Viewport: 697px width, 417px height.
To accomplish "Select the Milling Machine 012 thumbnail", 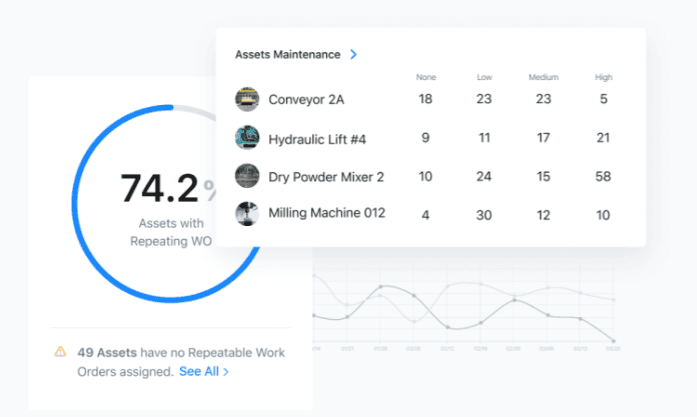I will (247, 214).
